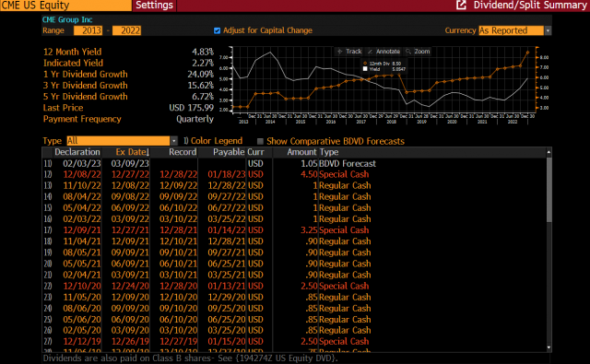Click the table scrollbar up arrow

[549, 152]
